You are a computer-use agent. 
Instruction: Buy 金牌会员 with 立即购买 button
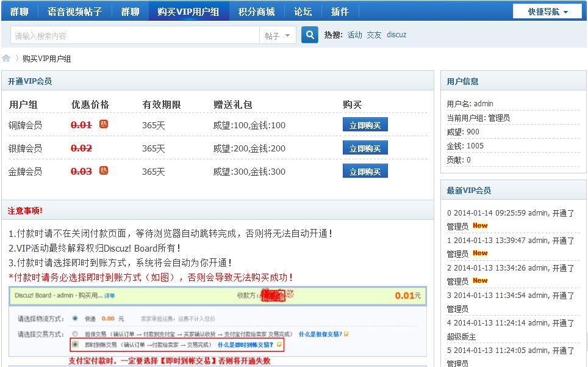pos(365,172)
